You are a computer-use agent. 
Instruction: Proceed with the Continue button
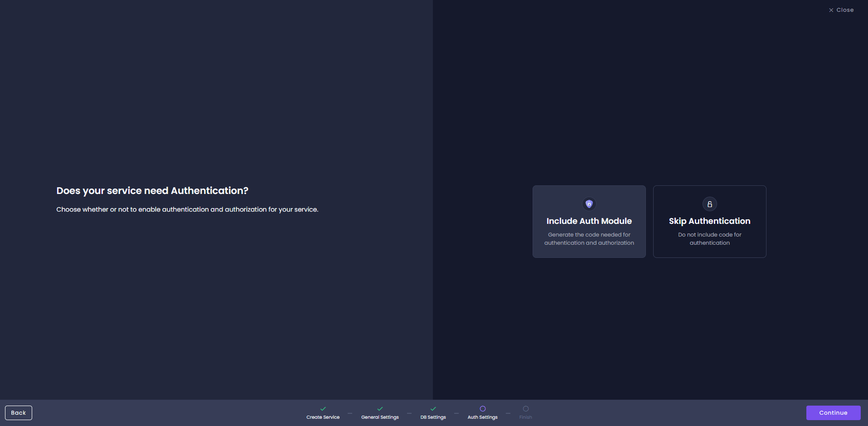point(833,413)
